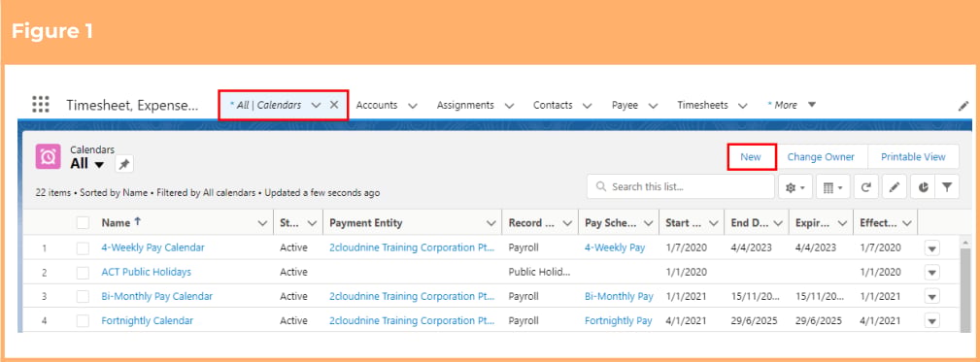The height and width of the screenshot is (362, 980).
Task: Check the Fortnightly Calendar row checkbox
Action: 84,321
